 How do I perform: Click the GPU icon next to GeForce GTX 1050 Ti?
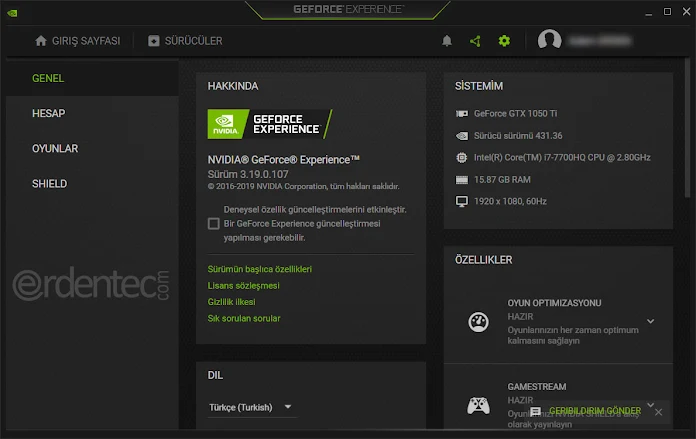point(462,114)
